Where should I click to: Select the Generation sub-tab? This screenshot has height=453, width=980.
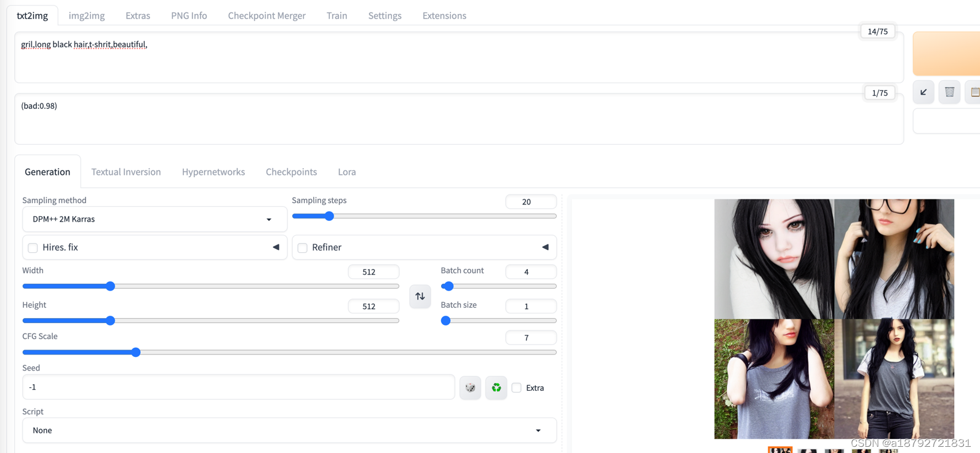click(47, 172)
